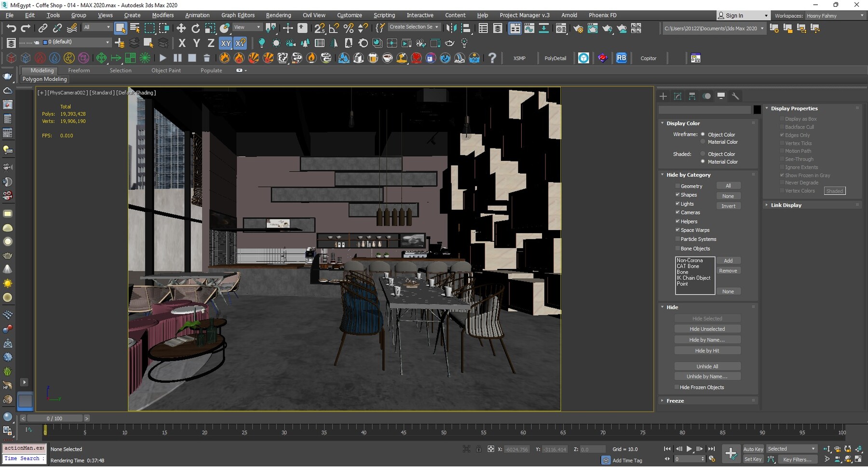Click the Undo toolbar icon
The image size is (868, 470).
pyautogui.click(x=12, y=27)
